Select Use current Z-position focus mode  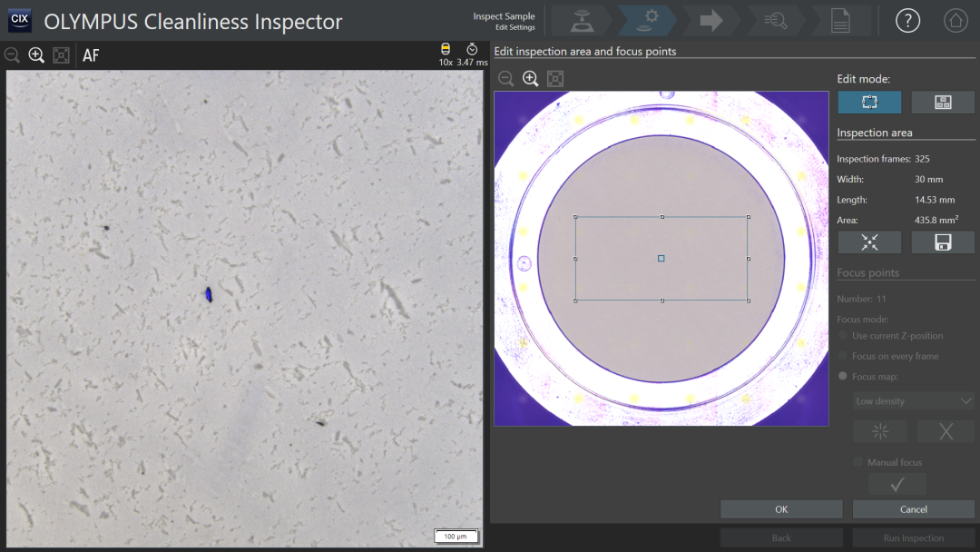(x=843, y=336)
